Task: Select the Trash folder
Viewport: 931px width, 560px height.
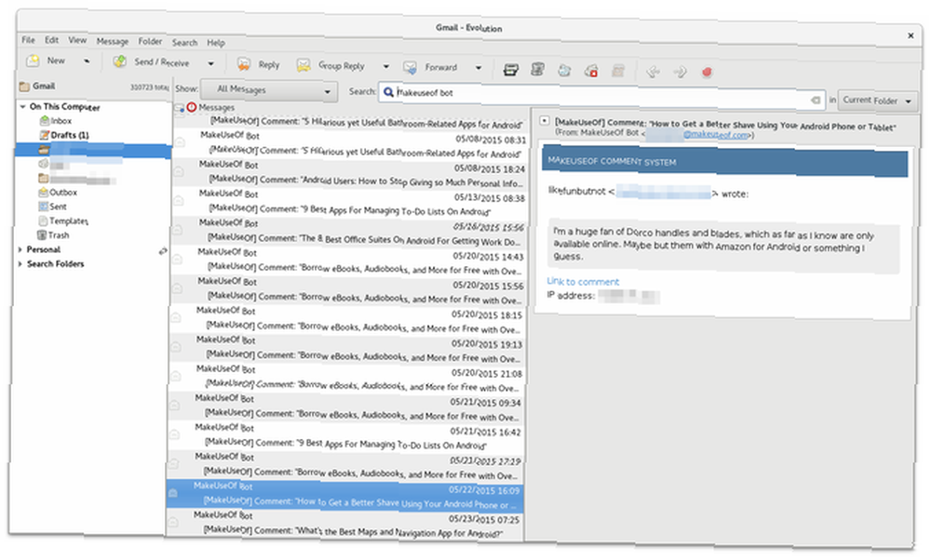Action: tap(53, 235)
